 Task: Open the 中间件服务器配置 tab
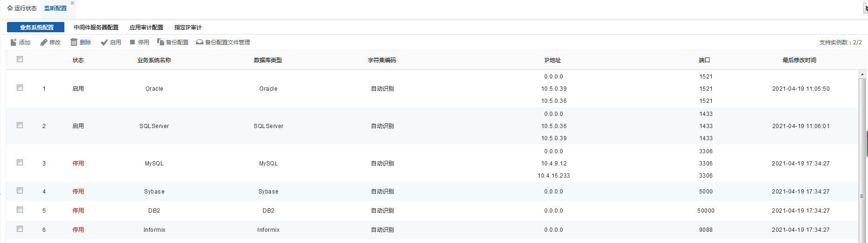click(96, 28)
